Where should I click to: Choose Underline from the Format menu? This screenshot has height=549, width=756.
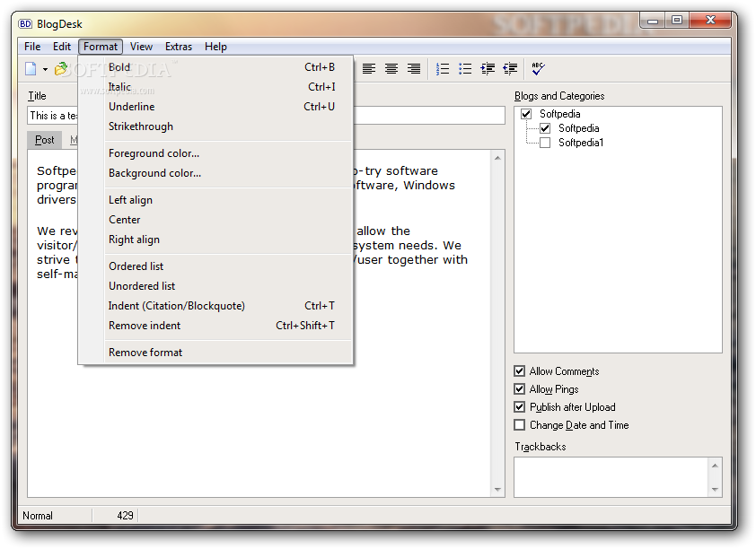(215, 107)
